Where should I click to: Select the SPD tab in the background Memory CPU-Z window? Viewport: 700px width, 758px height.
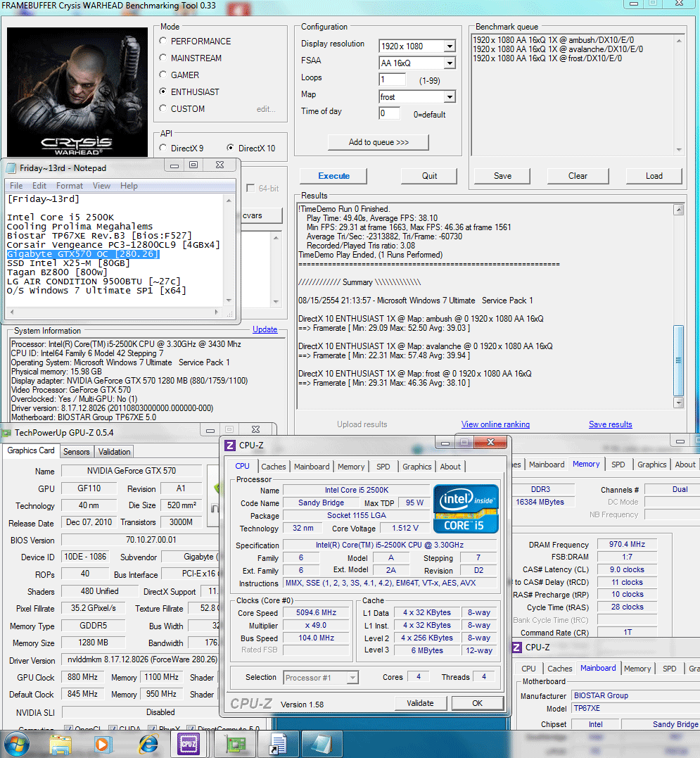click(x=618, y=465)
